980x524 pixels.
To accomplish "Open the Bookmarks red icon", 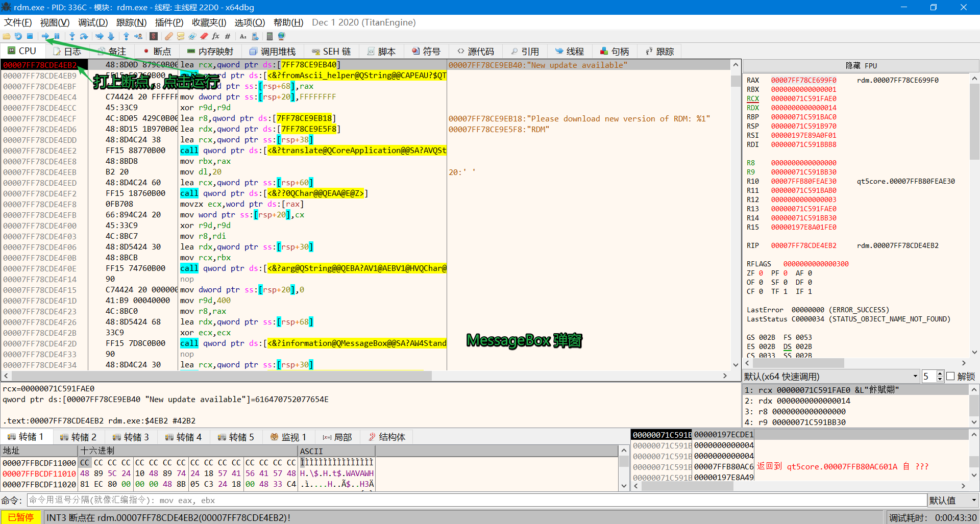I will 204,36.
